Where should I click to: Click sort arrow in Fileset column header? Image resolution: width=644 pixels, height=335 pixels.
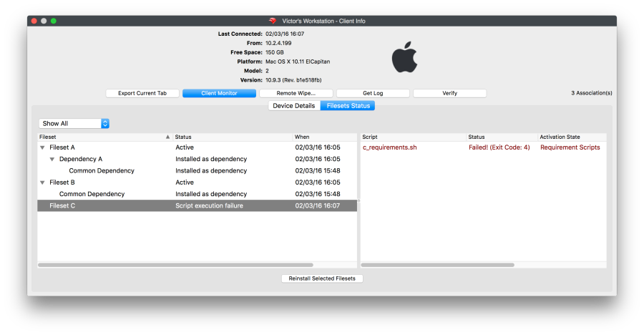click(x=167, y=137)
